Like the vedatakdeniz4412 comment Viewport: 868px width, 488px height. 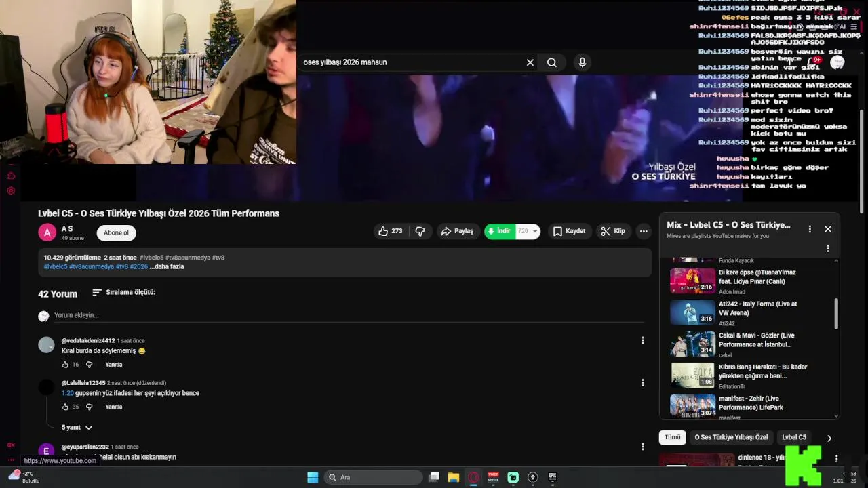click(x=65, y=365)
